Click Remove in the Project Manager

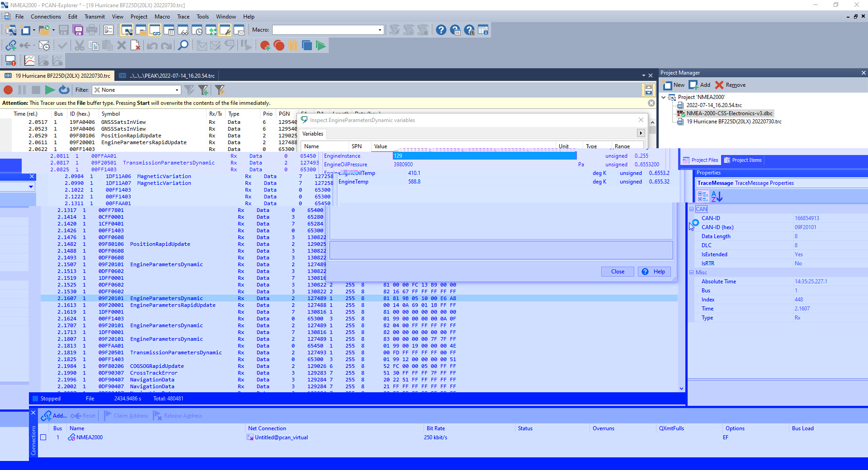tap(730, 85)
